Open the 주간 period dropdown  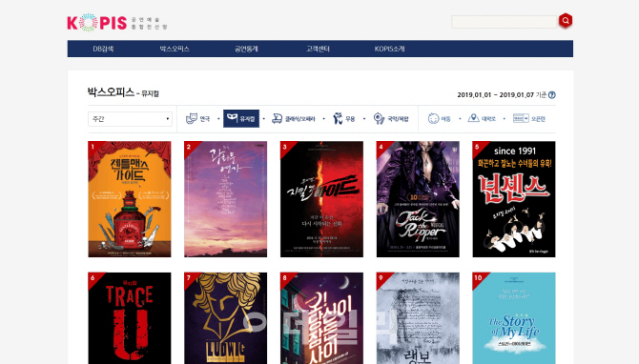(130, 119)
